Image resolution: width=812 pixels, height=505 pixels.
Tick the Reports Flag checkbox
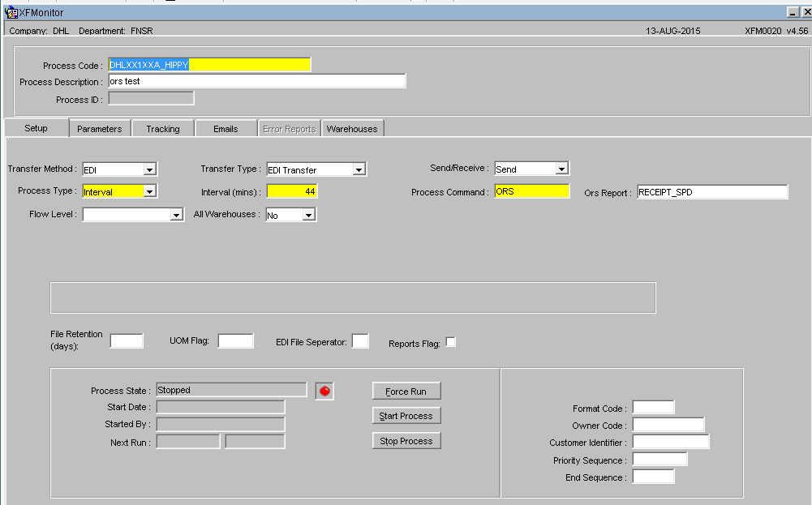click(x=450, y=342)
